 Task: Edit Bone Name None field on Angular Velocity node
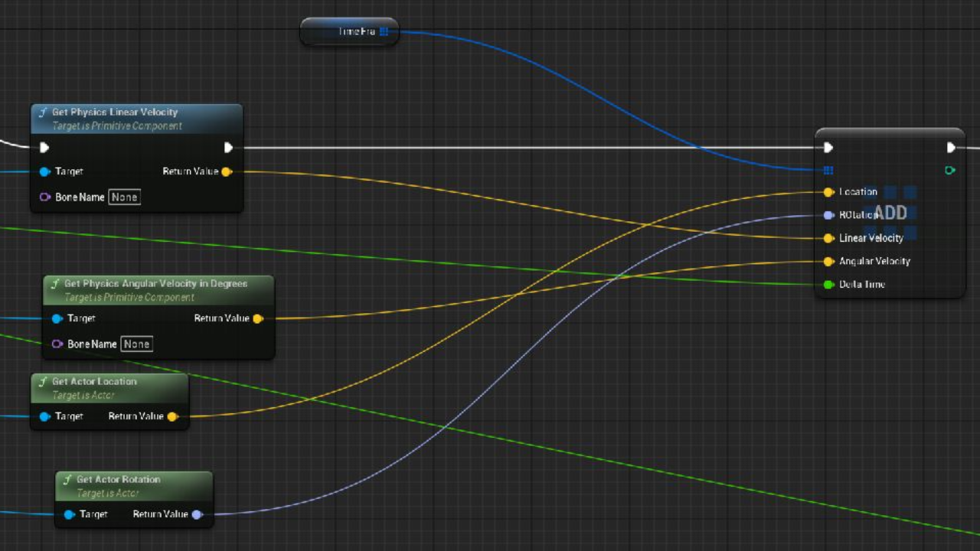136,344
